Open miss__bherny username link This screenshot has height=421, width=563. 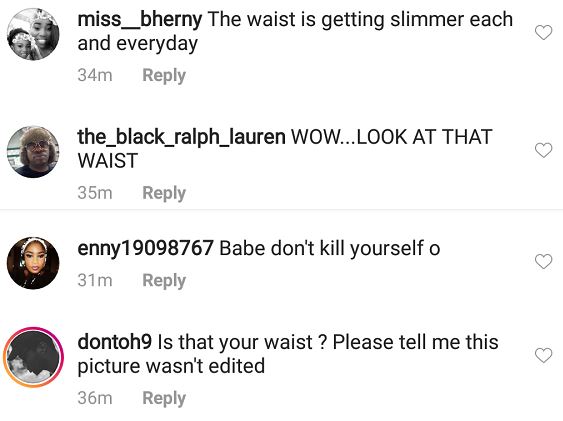click(140, 19)
